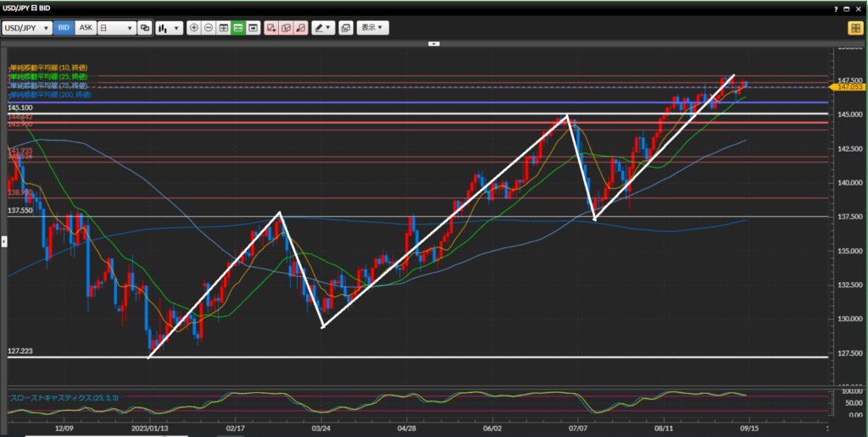Viewport: 868px width, 437px height.
Task: Click the first pink order icon
Action: click(x=271, y=28)
